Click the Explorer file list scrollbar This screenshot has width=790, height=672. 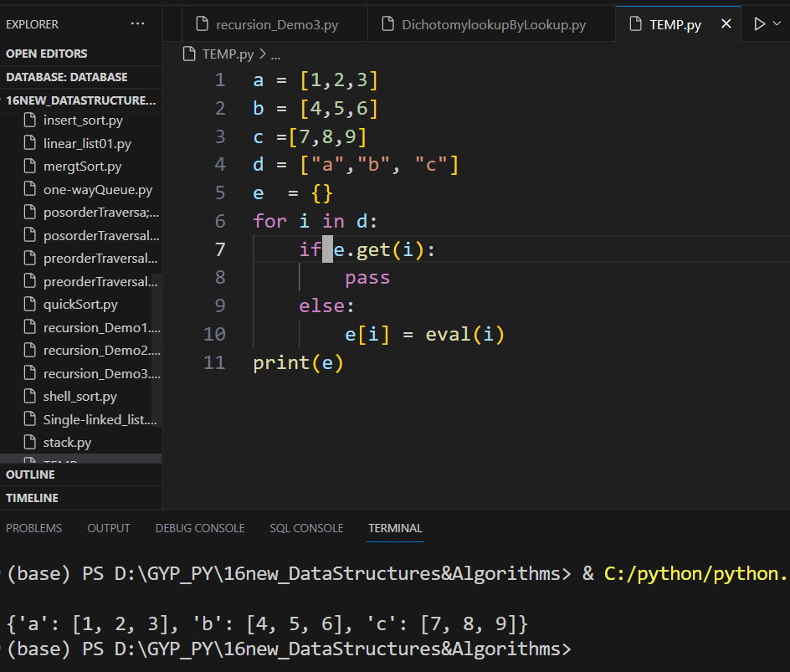[156, 351]
